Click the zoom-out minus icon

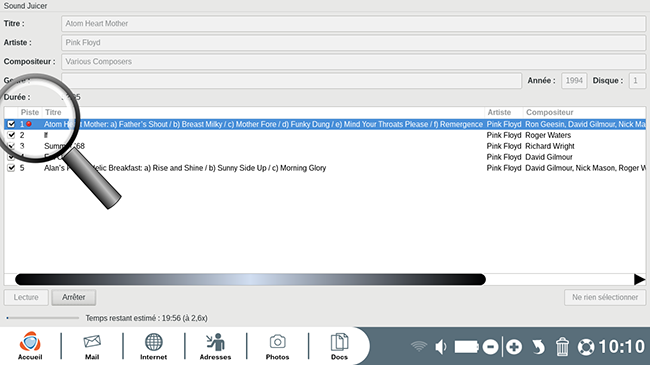point(490,347)
